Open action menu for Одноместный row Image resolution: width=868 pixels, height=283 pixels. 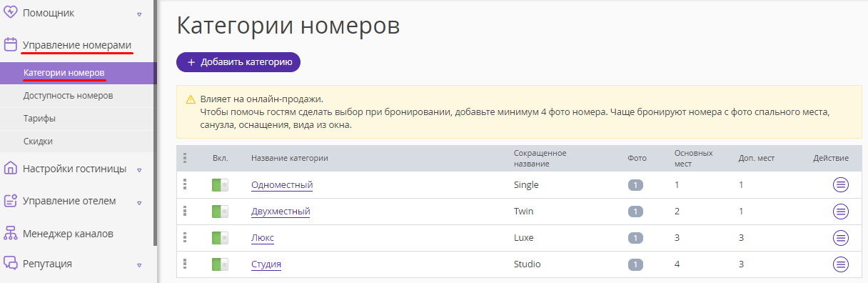(841, 185)
